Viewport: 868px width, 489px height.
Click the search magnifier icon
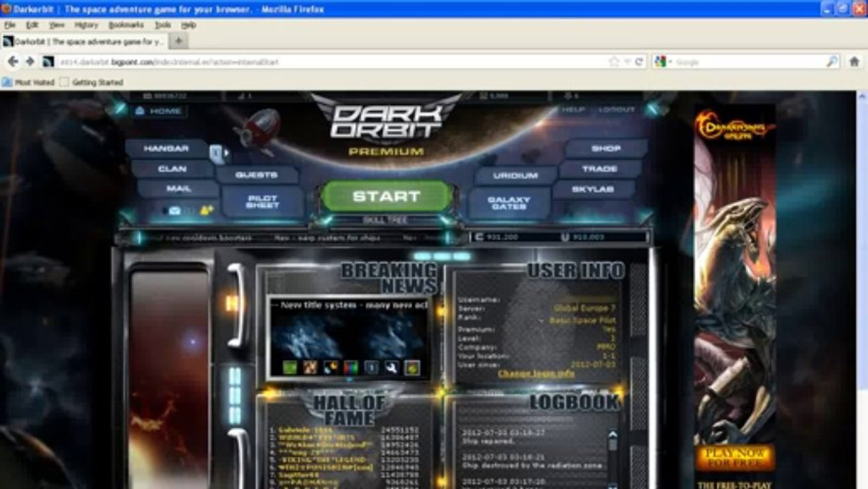[832, 62]
